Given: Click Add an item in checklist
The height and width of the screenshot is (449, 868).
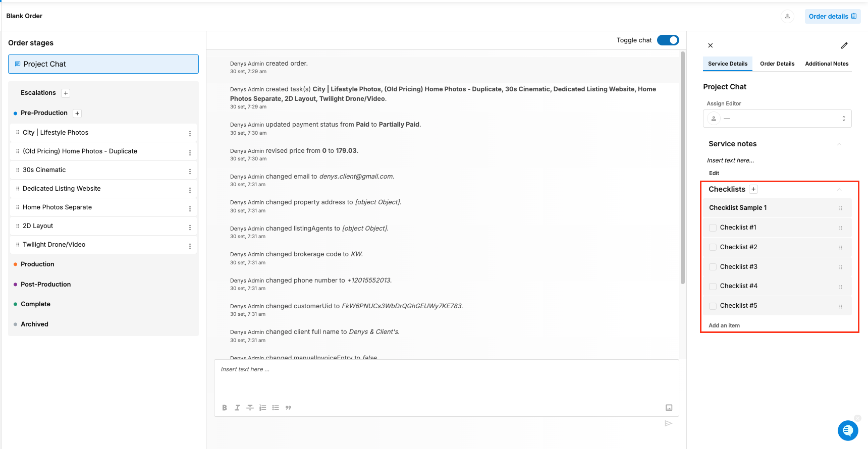Looking at the screenshot, I should tap(724, 325).
